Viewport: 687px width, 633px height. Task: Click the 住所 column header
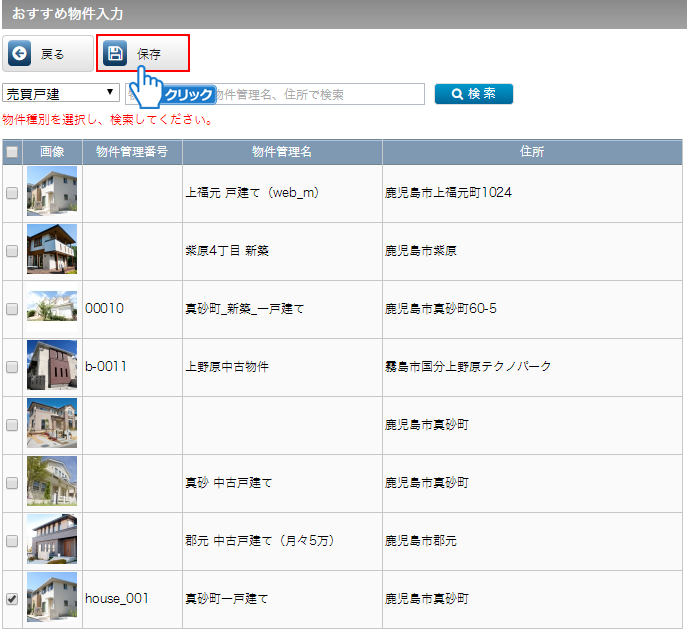[532, 152]
